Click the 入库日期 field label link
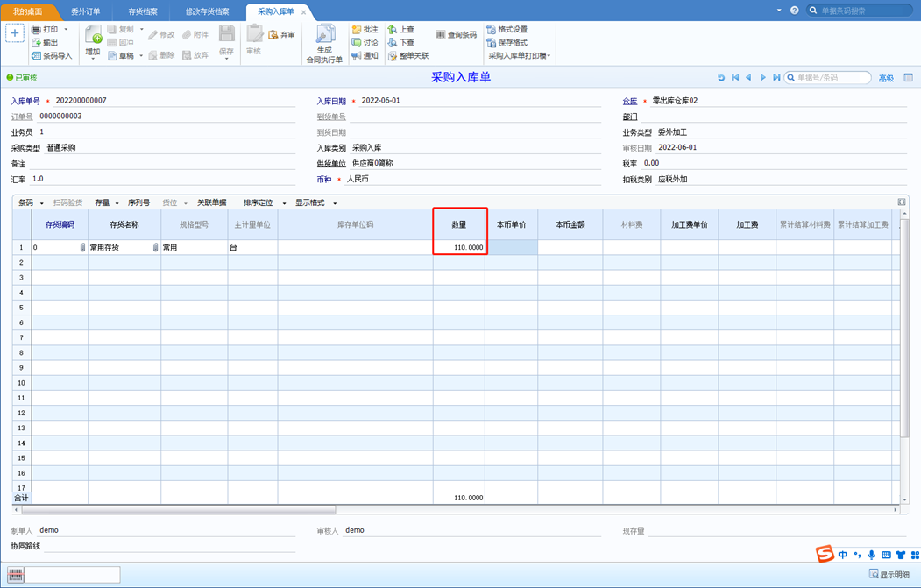The width and height of the screenshot is (921, 588). coord(331,101)
